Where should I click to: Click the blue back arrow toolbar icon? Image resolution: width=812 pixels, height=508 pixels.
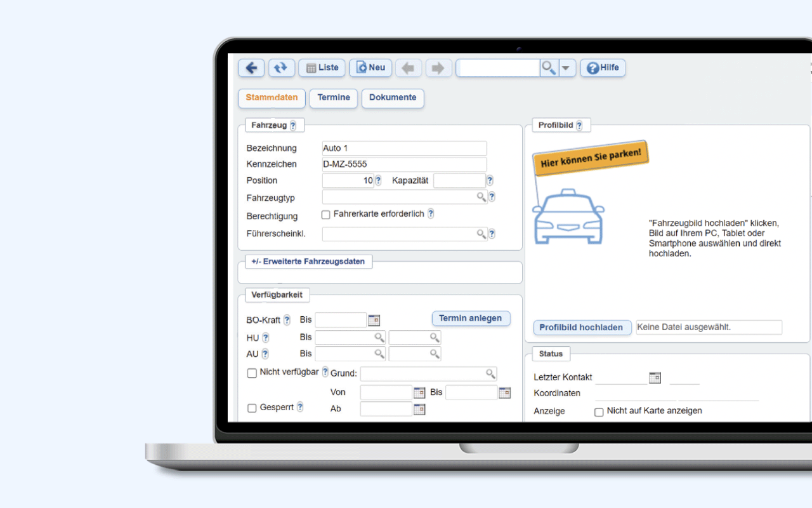point(251,68)
